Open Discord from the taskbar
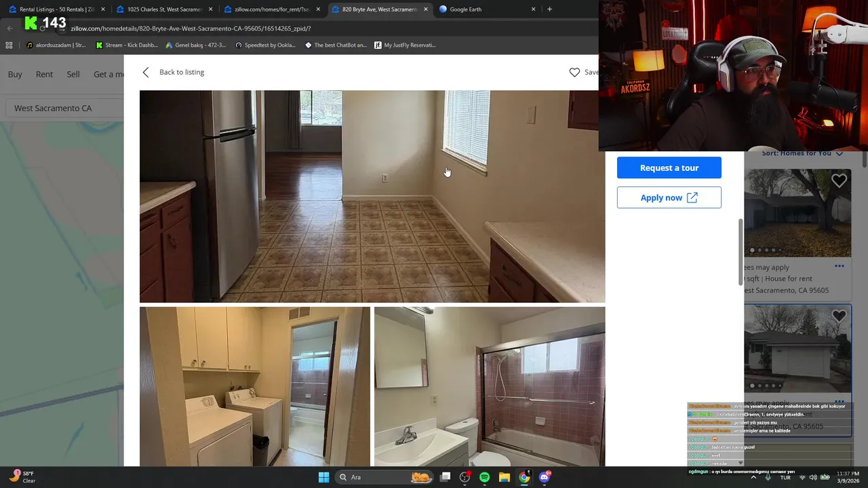This screenshot has width=868, height=488. click(x=544, y=477)
